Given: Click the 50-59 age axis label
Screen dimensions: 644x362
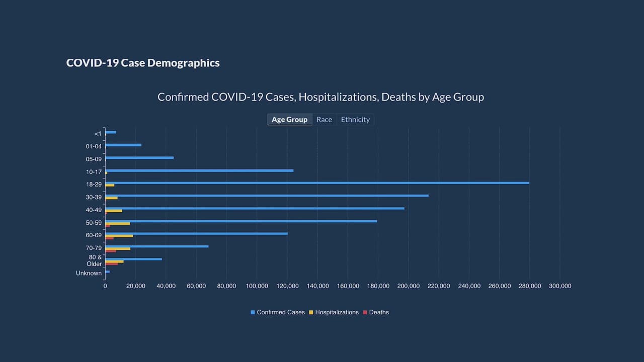Looking at the screenshot, I should pyautogui.click(x=94, y=223).
